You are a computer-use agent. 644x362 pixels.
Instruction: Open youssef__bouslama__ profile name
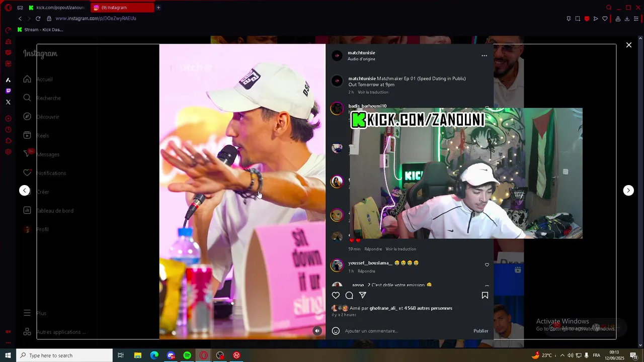tap(370, 263)
